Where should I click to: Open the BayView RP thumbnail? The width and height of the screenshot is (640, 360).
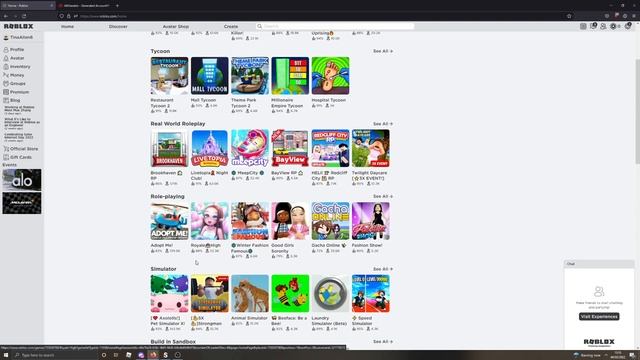290,148
